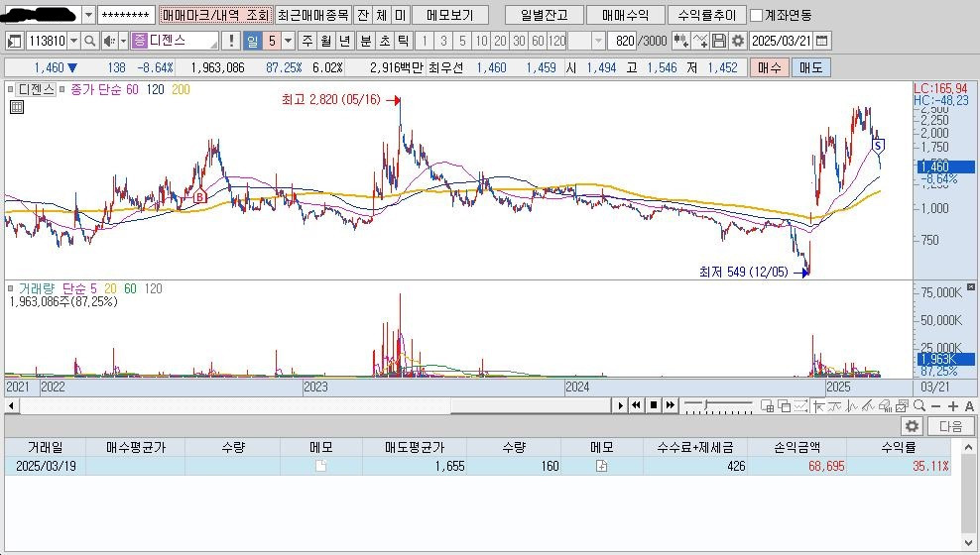Viewport: 980px width, 555px height.
Task: Click the save chart floppy disk icon
Action: (x=719, y=41)
